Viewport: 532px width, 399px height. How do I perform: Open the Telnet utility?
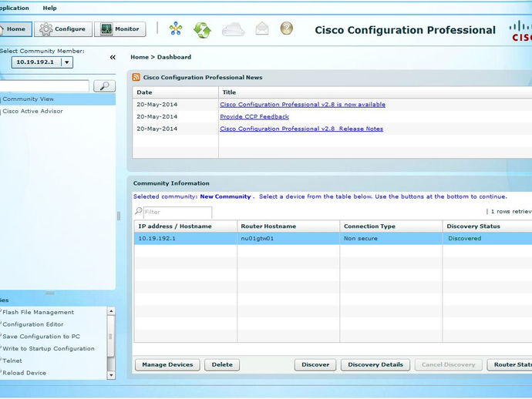tap(12, 360)
